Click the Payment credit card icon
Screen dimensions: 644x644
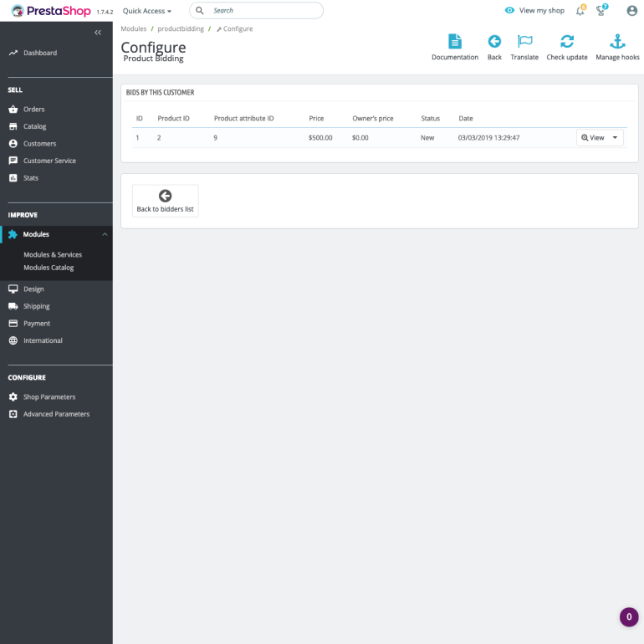13,323
